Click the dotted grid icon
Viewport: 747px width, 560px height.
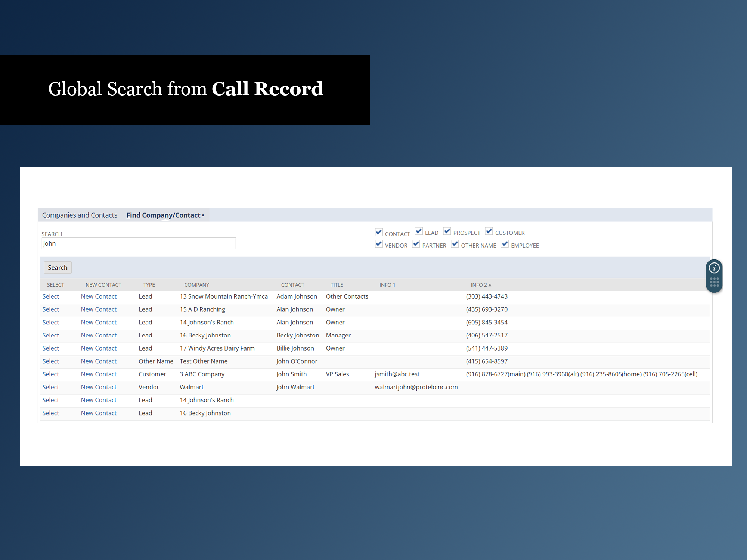point(714,282)
